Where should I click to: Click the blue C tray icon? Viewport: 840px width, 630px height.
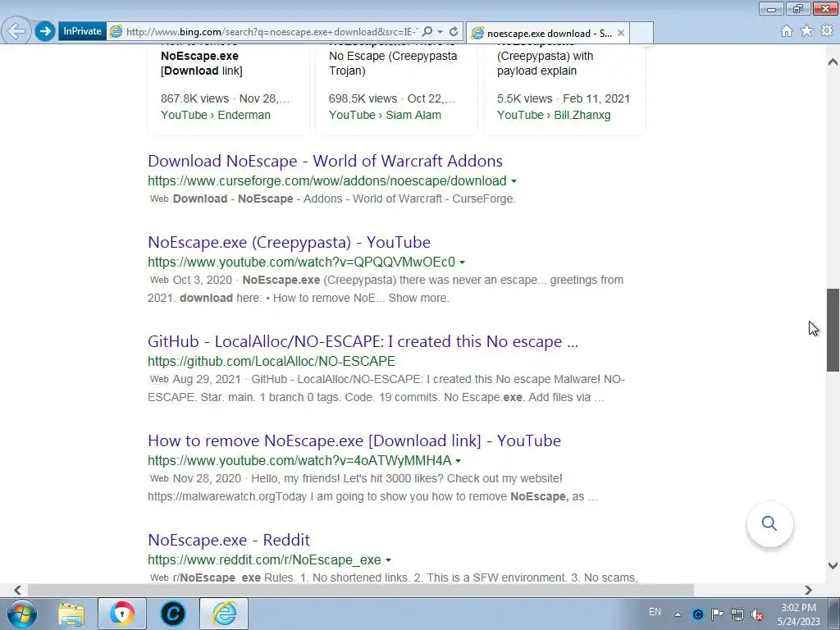pos(697,614)
